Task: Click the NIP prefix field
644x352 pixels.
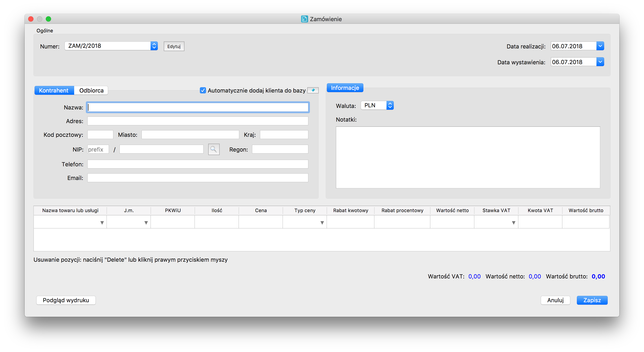Action: [98, 149]
